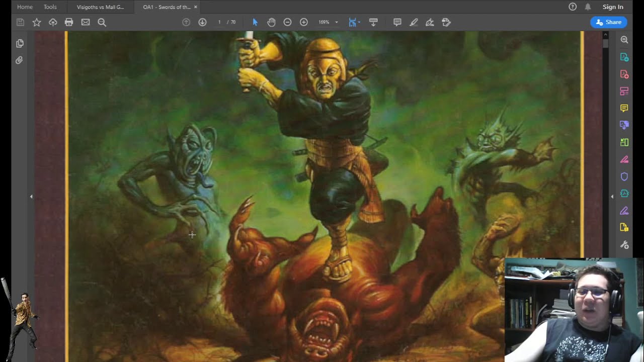This screenshot has height=362, width=644.
Task: Open the Fill & Sign tool
Action: [624, 211]
